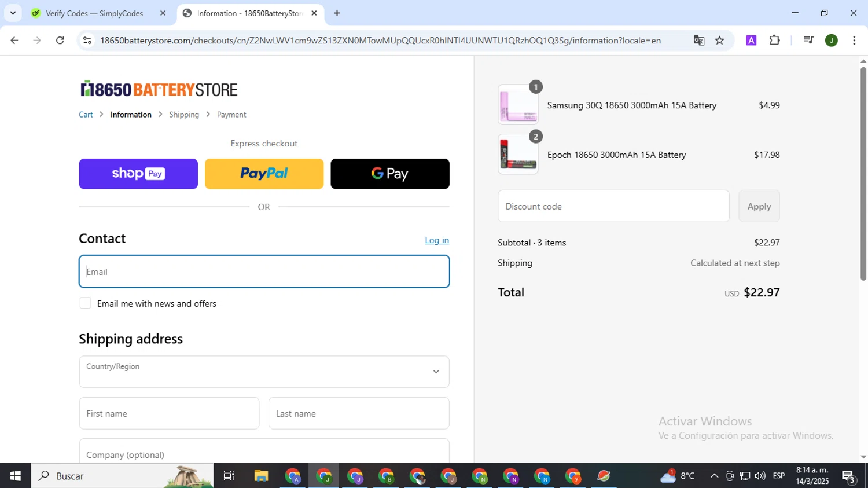Open the network icon in system tray
Image resolution: width=868 pixels, height=488 pixels.
pyautogui.click(x=745, y=476)
